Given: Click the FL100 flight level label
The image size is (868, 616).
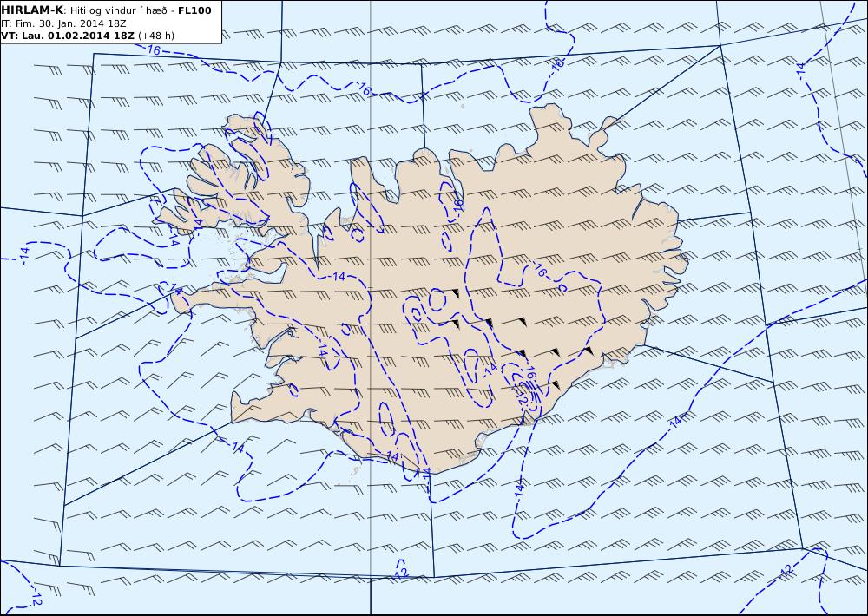Looking at the screenshot, I should [x=194, y=10].
